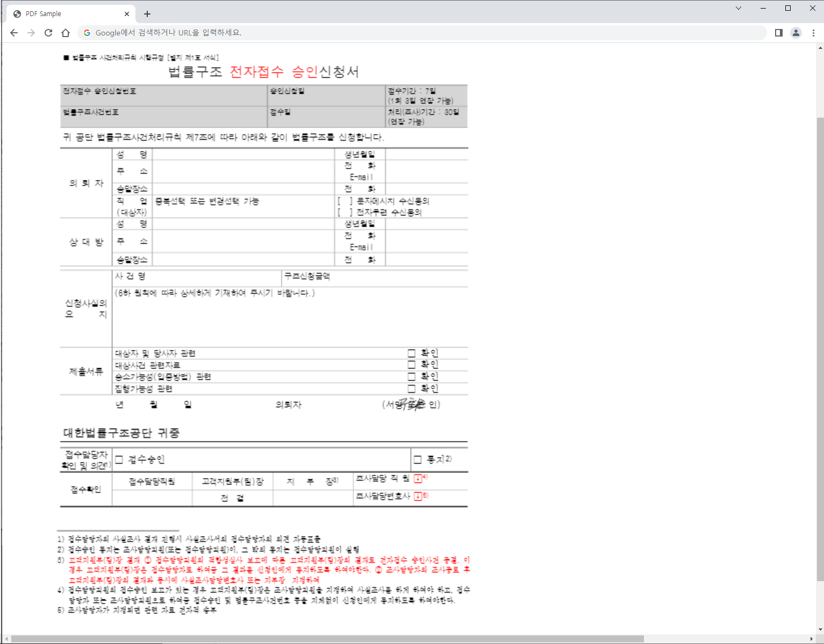The width and height of the screenshot is (824, 644).
Task: Check the 통지 checkbox
Action: [x=417, y=459]
